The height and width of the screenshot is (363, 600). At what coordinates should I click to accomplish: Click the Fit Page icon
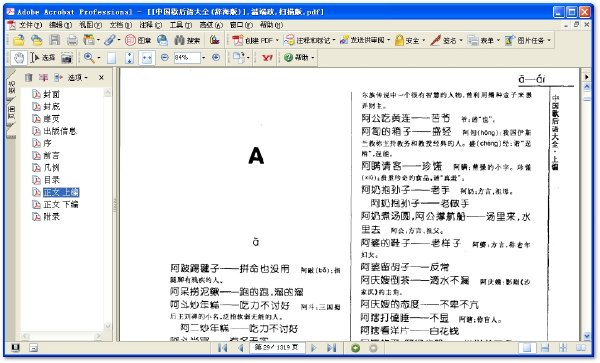pos(129,58)
